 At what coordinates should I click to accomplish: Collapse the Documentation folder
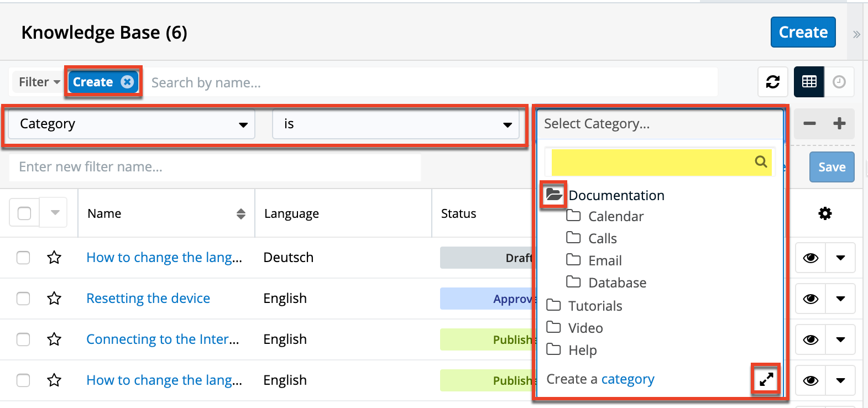(x=553, y=195)
